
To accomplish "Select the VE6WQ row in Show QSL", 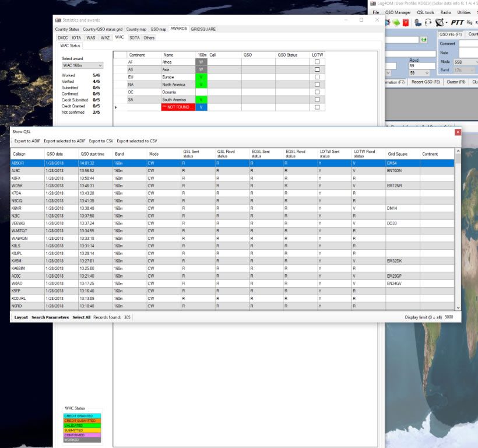I will pyautogui.click(x=232, y=223).
